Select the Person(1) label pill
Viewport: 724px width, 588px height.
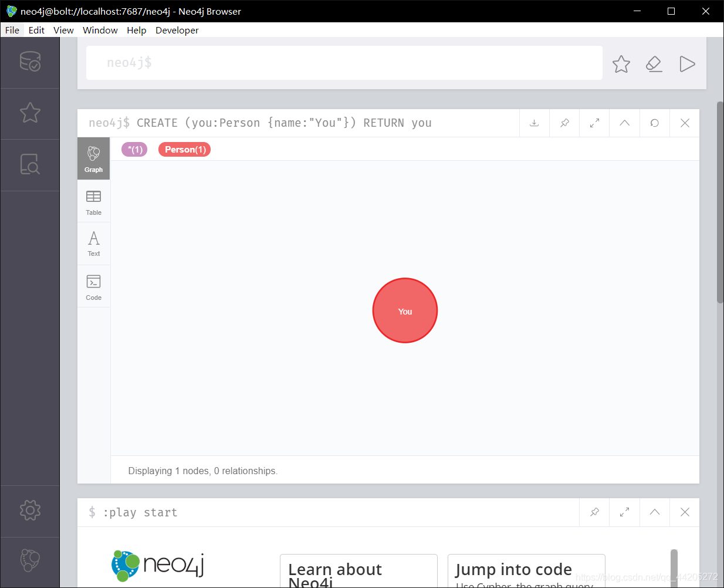185,150
